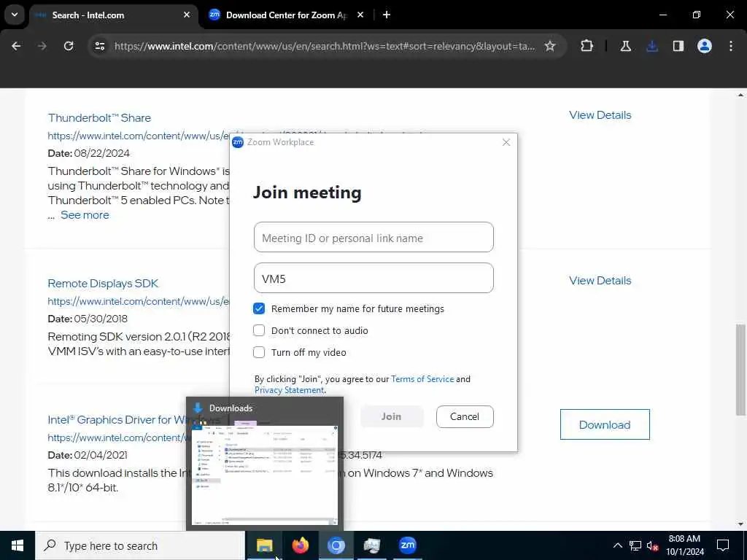This screenshot has height=560, width=747.
Task: Click the Meeting ID or personal link field
Action: pos(373,237)
